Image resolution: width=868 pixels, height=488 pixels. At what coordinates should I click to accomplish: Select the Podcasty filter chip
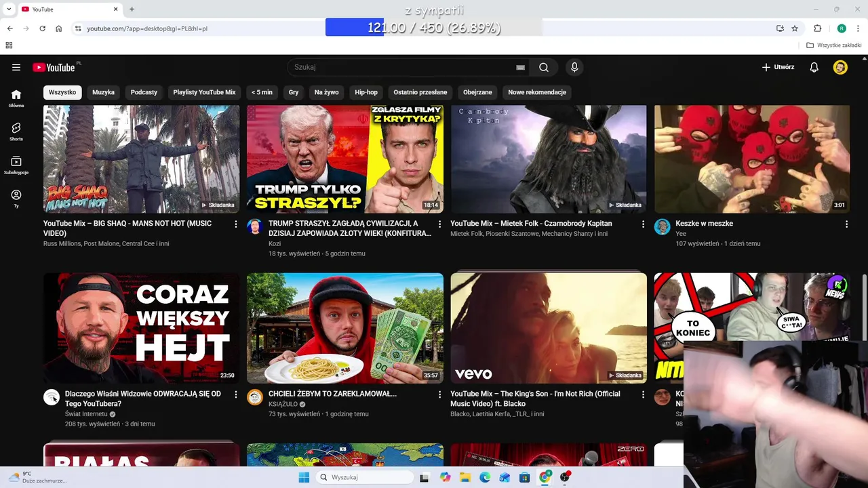(144, 92)
